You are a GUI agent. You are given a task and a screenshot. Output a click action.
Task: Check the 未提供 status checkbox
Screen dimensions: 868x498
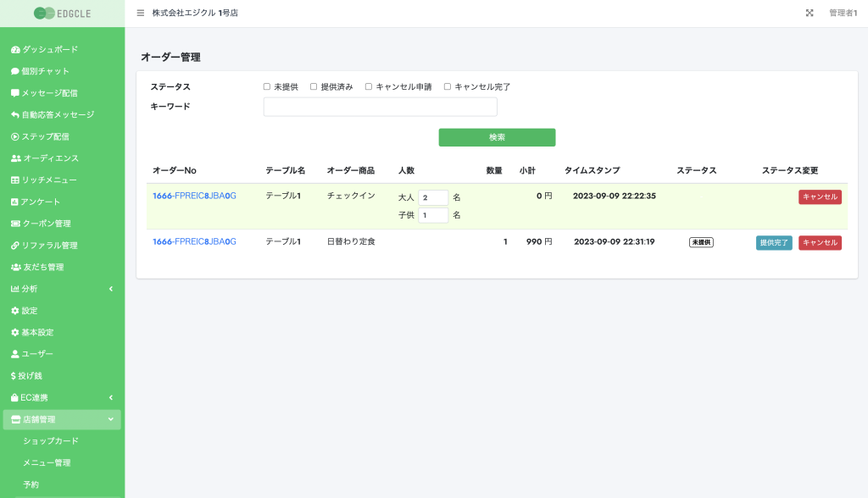click(x=267, y=86)
